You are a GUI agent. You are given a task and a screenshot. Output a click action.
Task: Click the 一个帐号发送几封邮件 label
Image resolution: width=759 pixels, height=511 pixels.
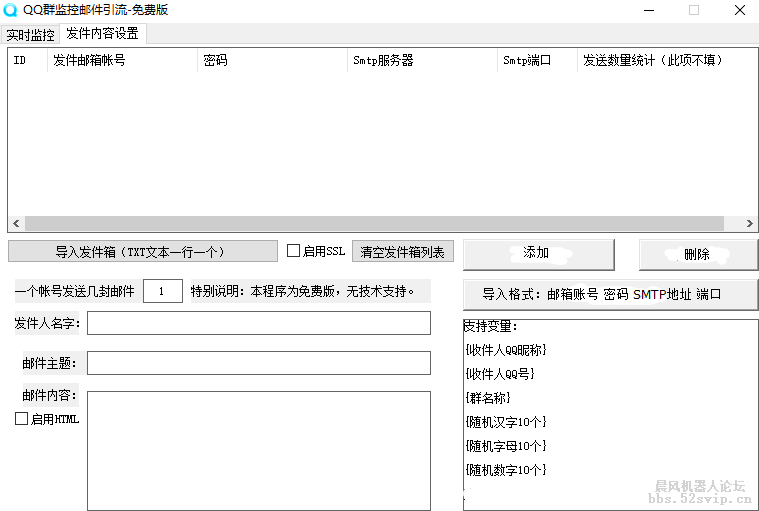click(75, 291)
